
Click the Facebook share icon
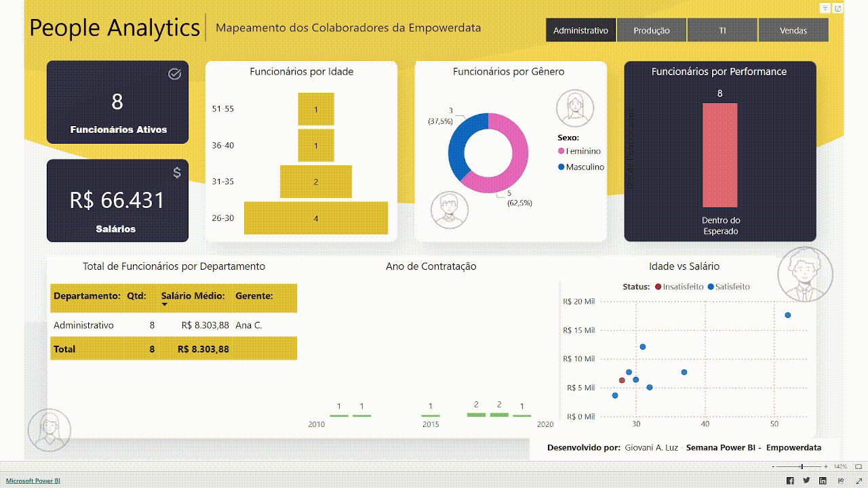[x=789, y=481]
